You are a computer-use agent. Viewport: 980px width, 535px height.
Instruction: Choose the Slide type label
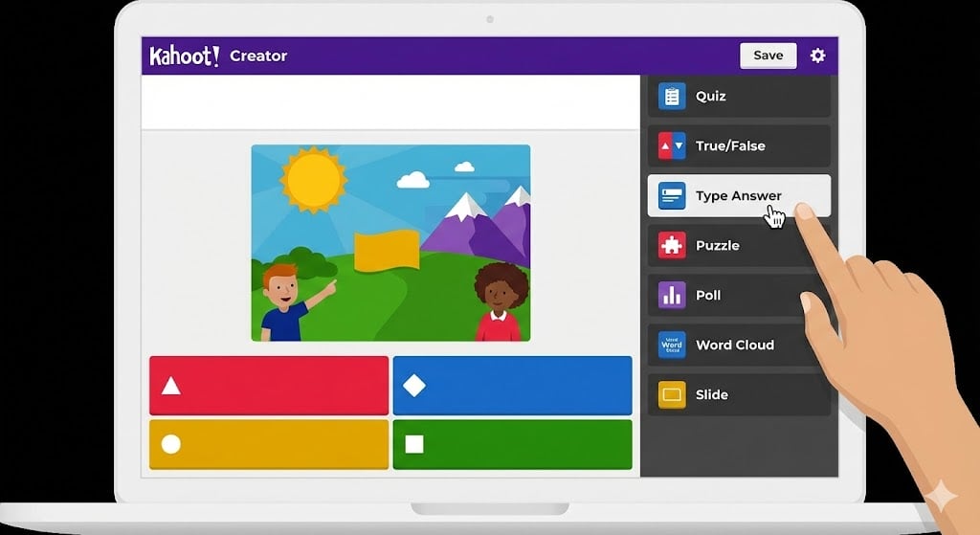point(712,395)
